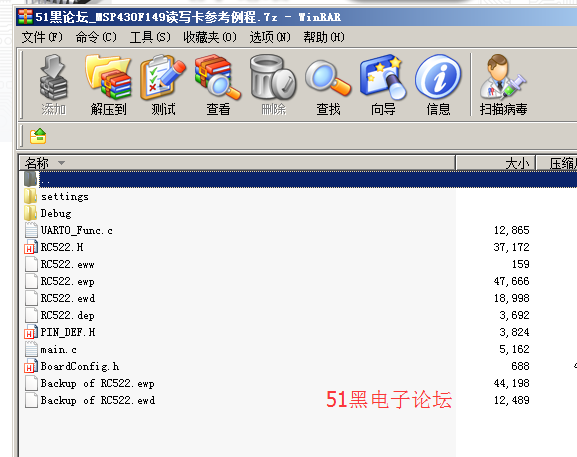
Task: Click the size value 37,172
Action: (x=511, y=247)
